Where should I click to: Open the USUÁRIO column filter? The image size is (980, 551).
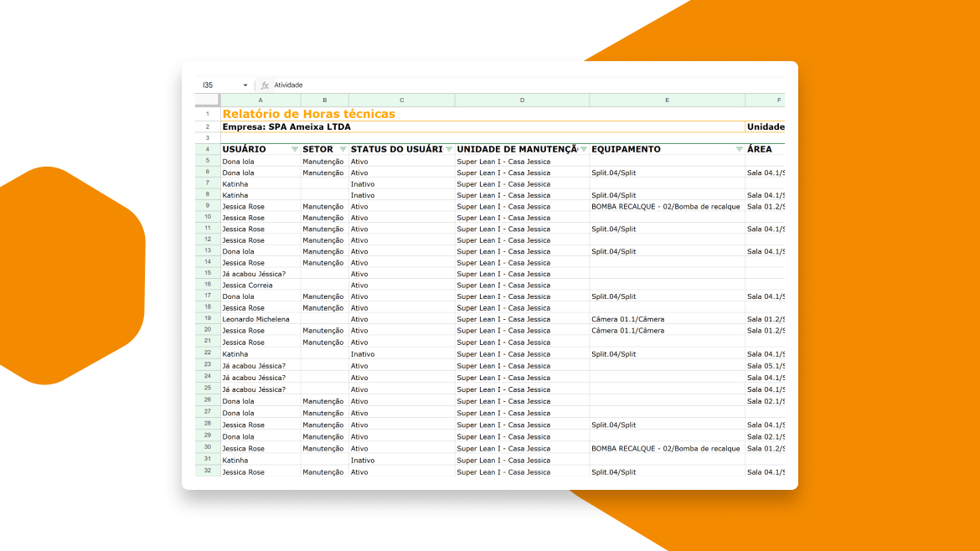(294, 149)
